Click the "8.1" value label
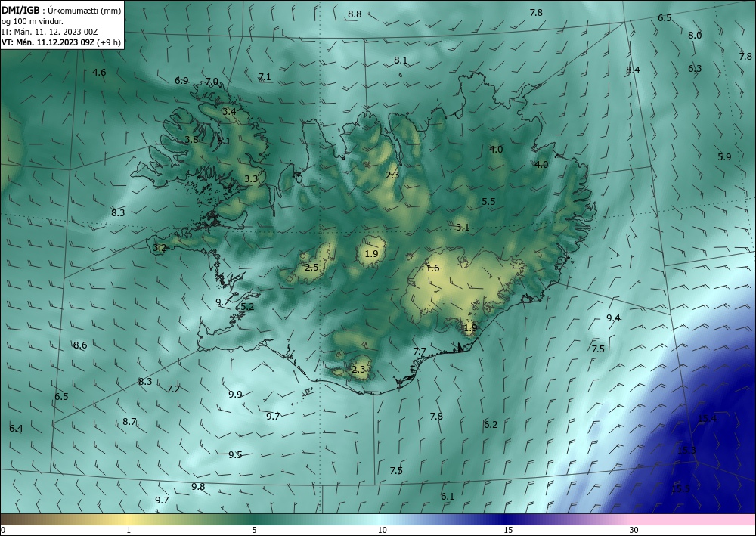Viewport: 756px width, 536px height. 401,60
